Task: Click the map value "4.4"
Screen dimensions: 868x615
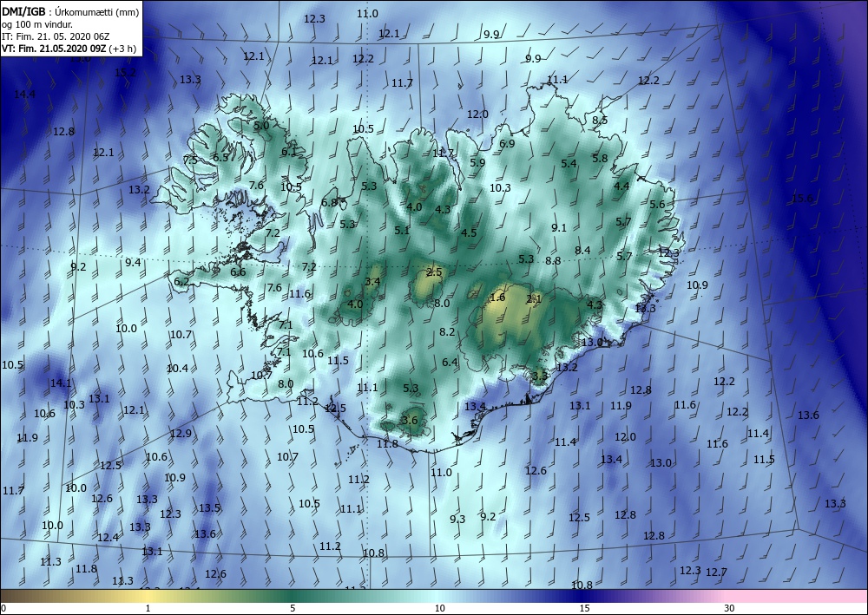Action: point(621,186)
